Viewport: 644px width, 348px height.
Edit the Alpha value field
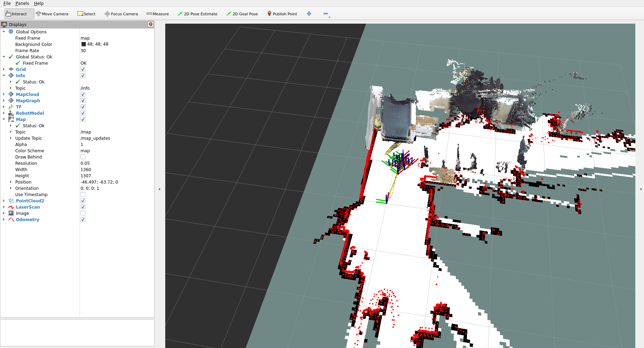tap(117, 144)
